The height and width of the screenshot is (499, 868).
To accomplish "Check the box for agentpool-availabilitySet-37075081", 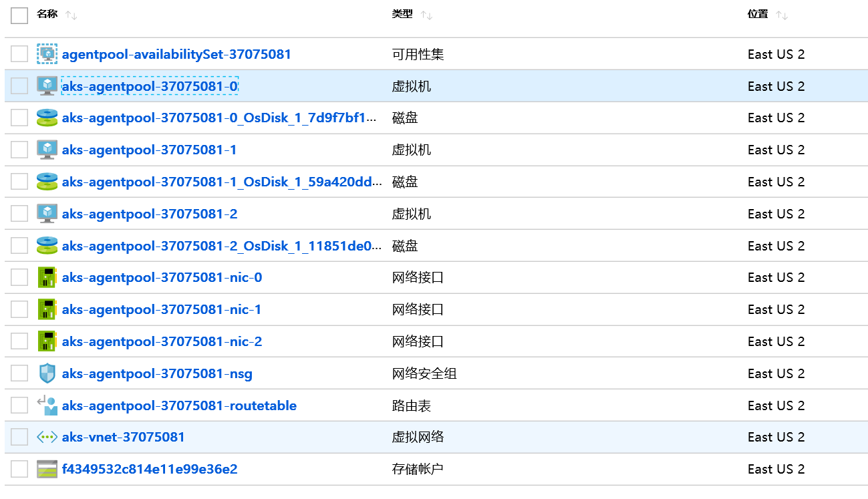I will (19, 54).
